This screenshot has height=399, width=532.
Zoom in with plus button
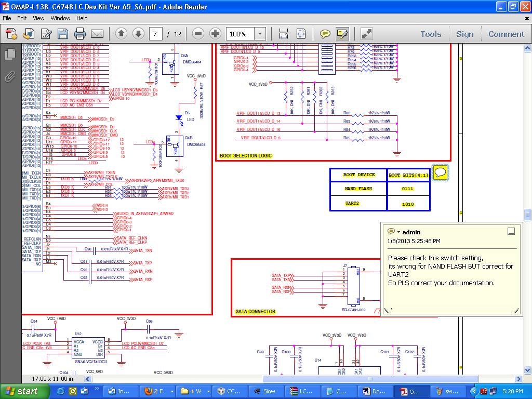click(216, 34)
